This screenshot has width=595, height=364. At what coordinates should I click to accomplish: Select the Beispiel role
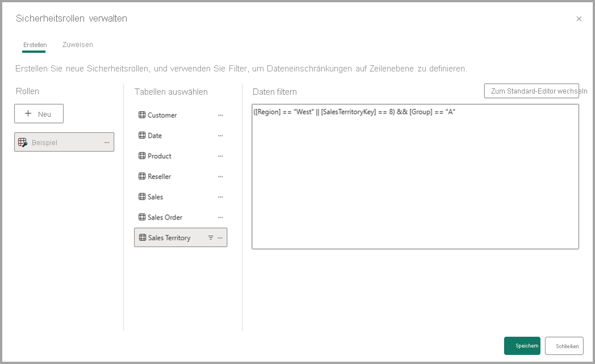click(64, 142)
